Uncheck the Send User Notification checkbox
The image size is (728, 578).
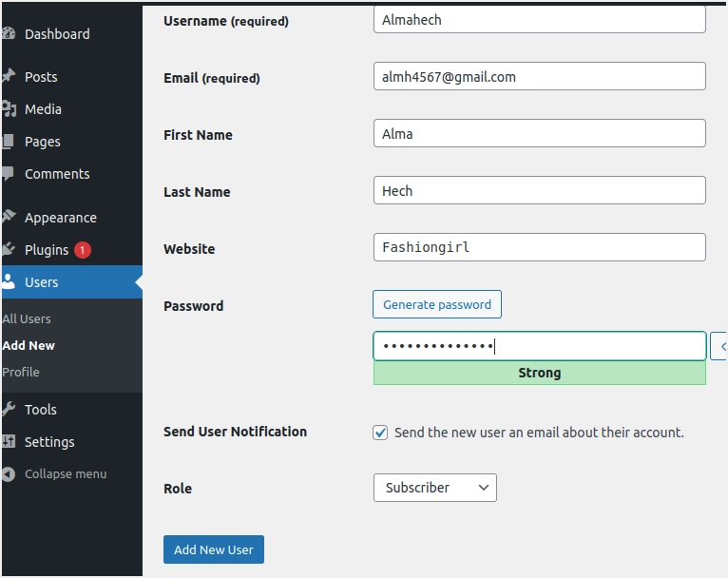click(380, 433)
